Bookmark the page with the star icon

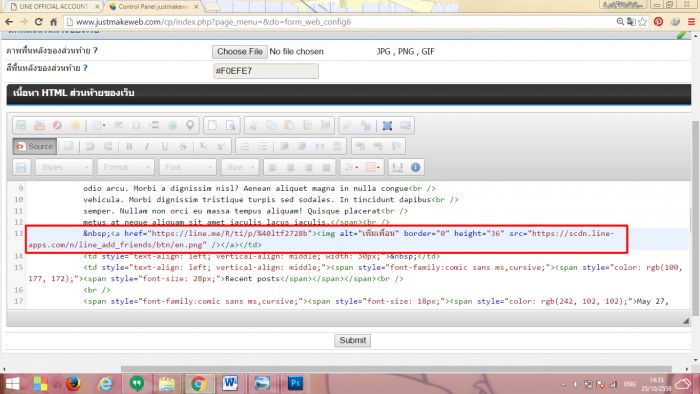[642, 22]
